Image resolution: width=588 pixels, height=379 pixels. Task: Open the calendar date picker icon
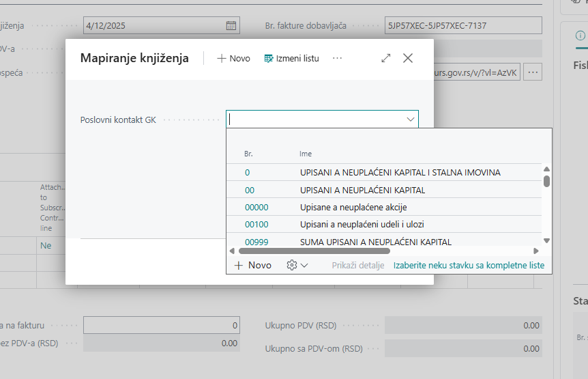pos(231,26)
